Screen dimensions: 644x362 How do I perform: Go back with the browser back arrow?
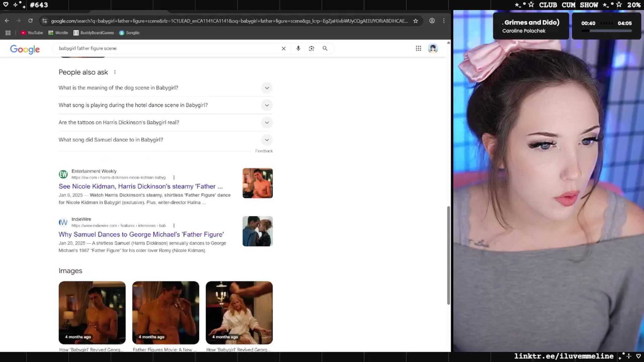click(x=7, y=21)
